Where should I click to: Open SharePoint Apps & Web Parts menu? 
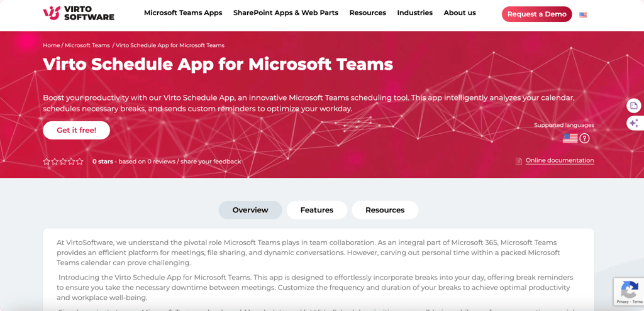(x=286, y=13)
